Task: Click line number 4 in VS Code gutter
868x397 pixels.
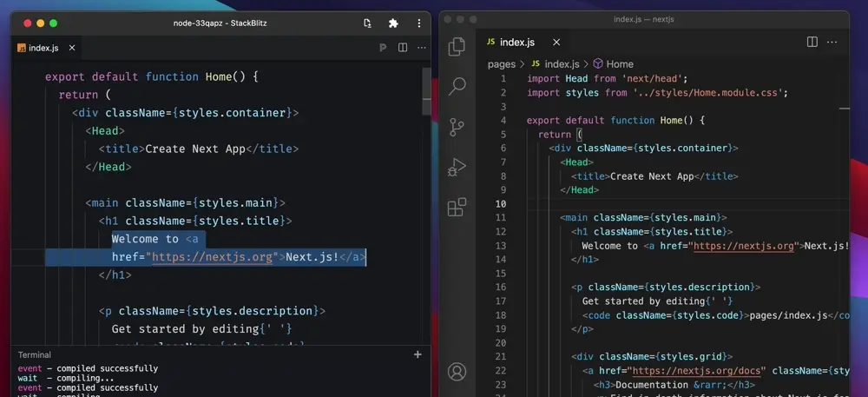Action: coord(503,120)
